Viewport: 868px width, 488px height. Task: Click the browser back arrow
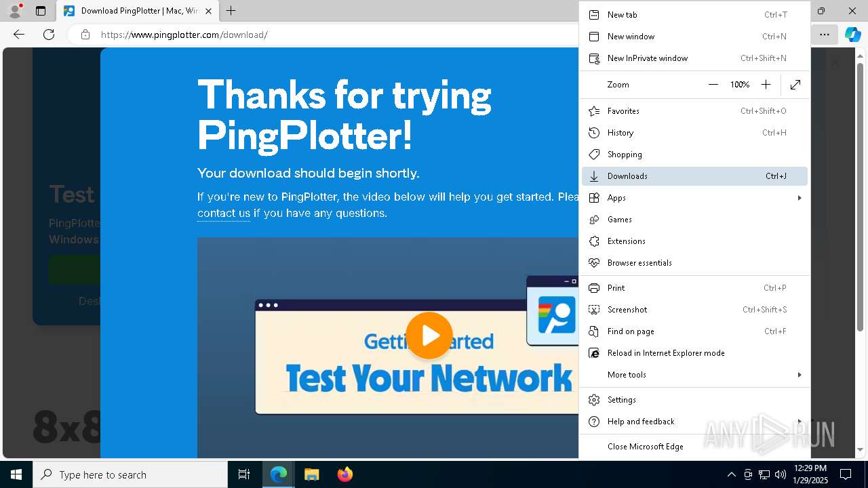point(19,35)
